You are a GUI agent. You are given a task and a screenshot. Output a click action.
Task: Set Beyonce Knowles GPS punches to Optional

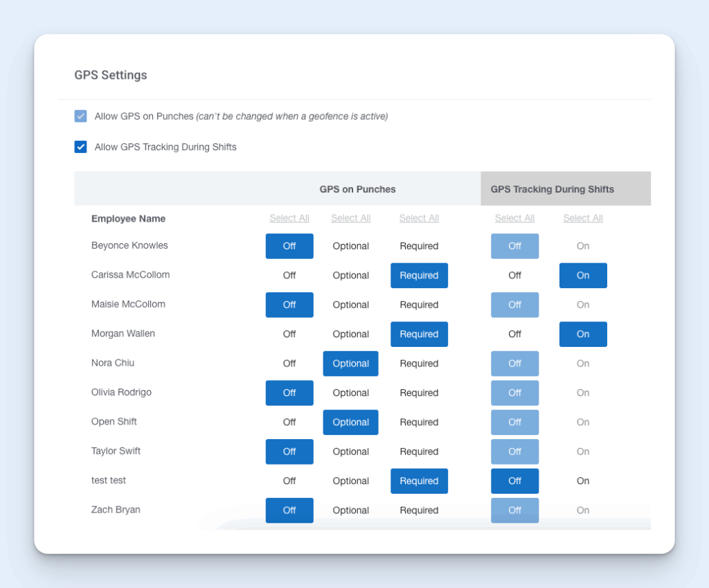pyautogui.click(x=350, y=246)
